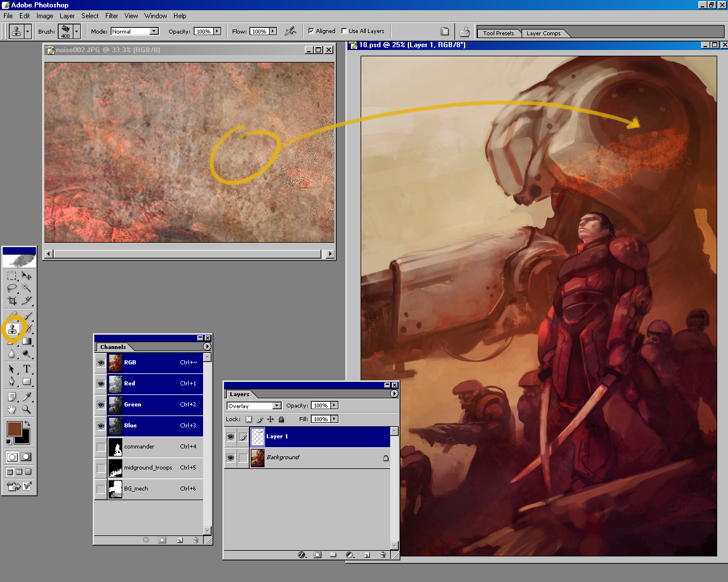
Task: Hide the Red channel
Action: pos(101,384)
